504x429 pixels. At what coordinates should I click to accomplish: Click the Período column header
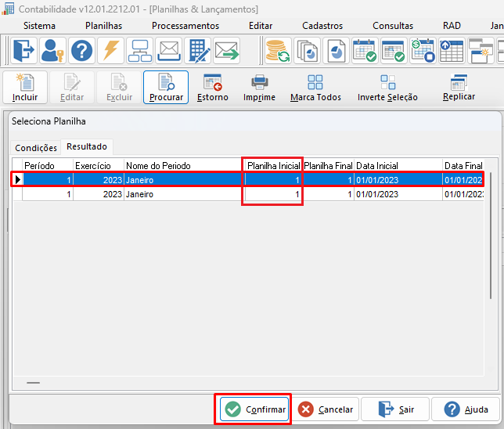[48, 166]
